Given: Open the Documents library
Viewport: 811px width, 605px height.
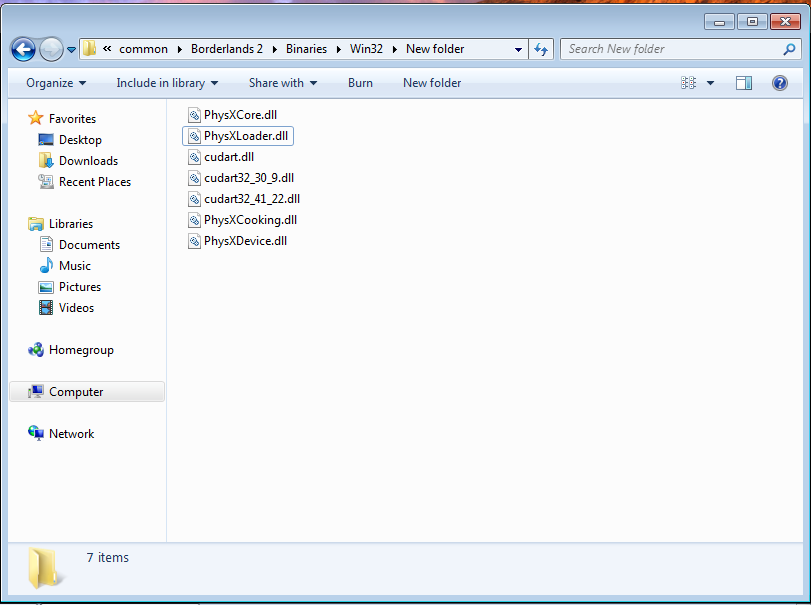Looking at the screenshot, I should [89, 245].
